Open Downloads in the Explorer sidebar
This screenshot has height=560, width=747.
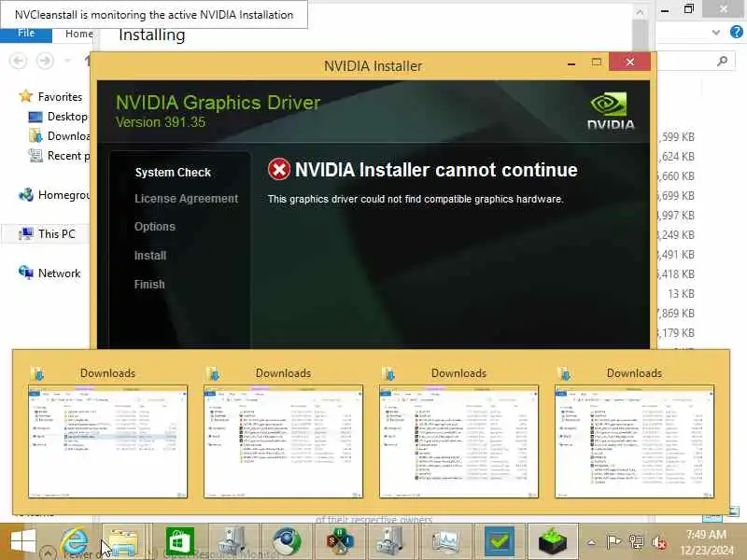(60, 136)
